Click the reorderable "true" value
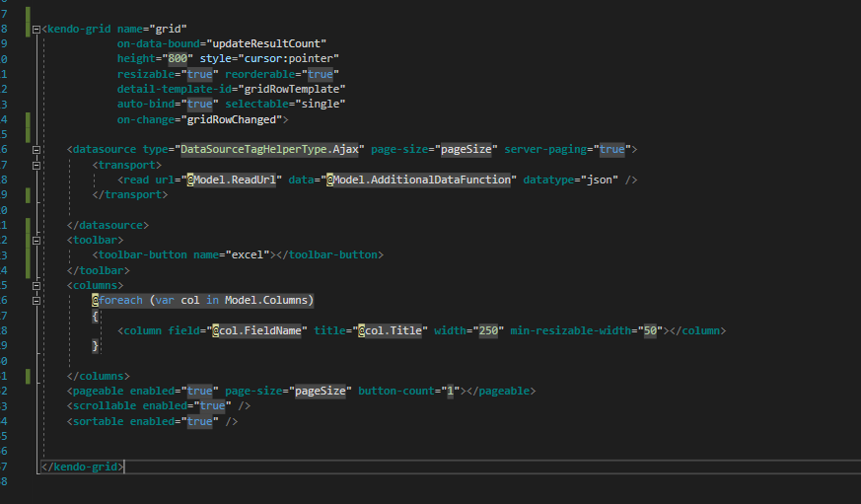 click(321, 74)
